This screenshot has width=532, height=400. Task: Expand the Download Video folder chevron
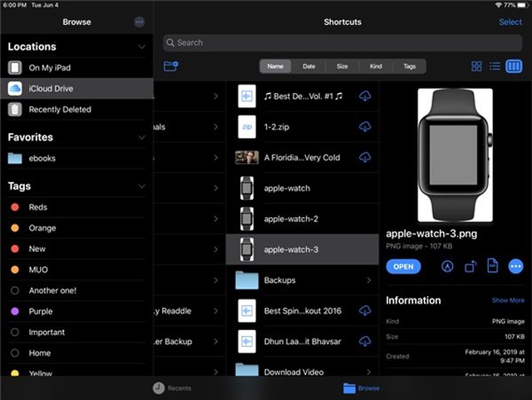click(369, 372)
